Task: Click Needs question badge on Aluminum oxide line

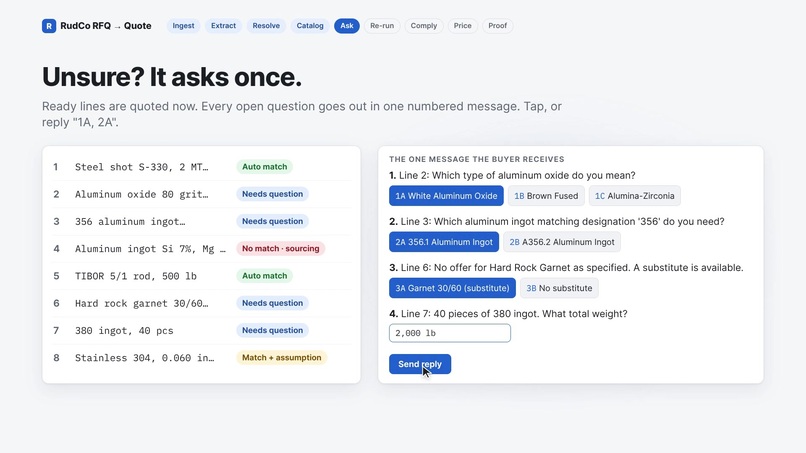Action: [272, 194]
